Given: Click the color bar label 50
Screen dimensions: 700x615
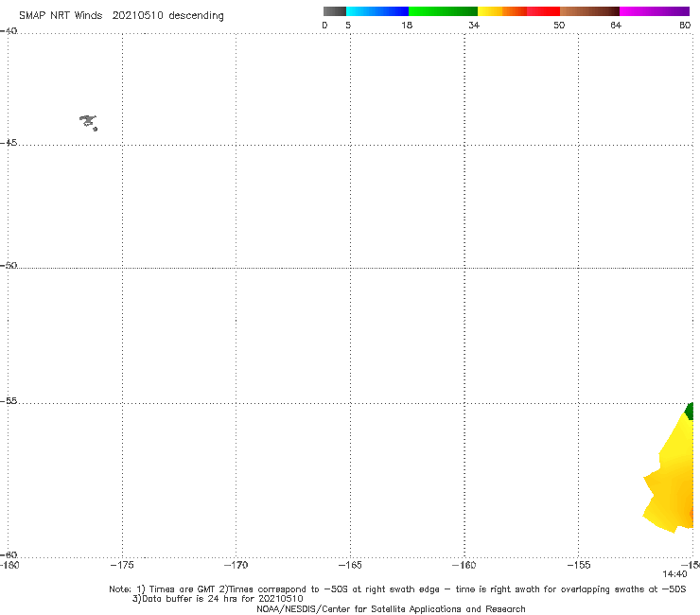Looking at the screenshot, I should click(x=559, y=26).
